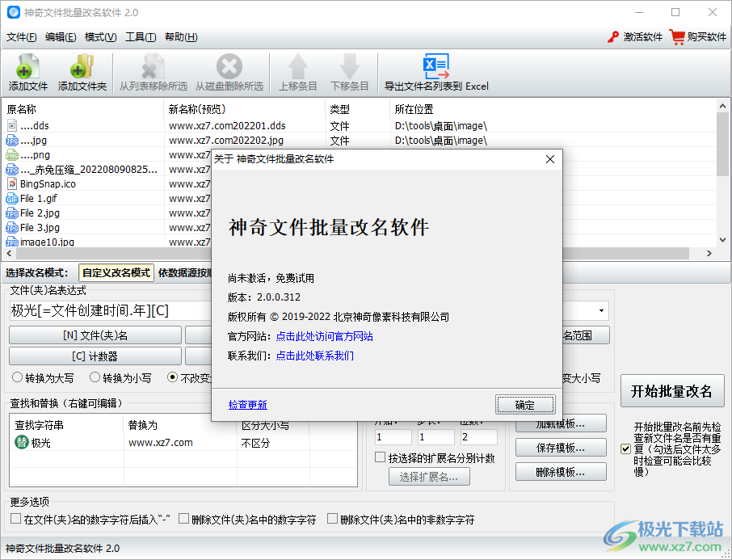Switch to Custom Rename Mode tab
The image size is (732, 560).
pyautogui.click(x=116, y=273)
